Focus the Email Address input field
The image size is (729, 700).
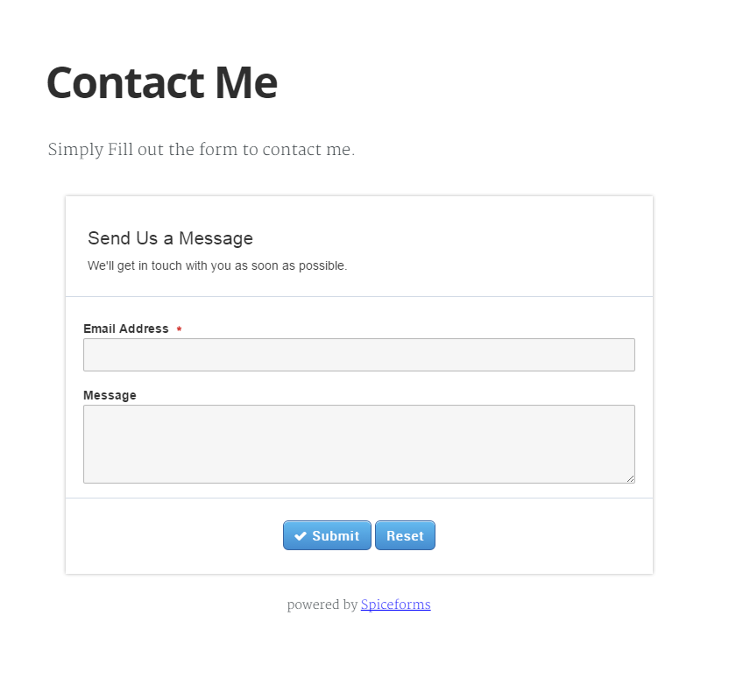[x=358, y=355]
